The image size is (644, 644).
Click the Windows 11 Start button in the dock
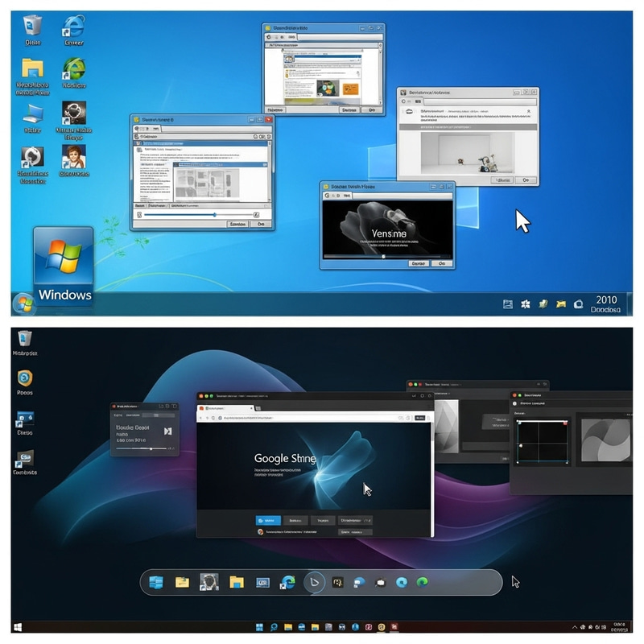(x=156, y=581)
